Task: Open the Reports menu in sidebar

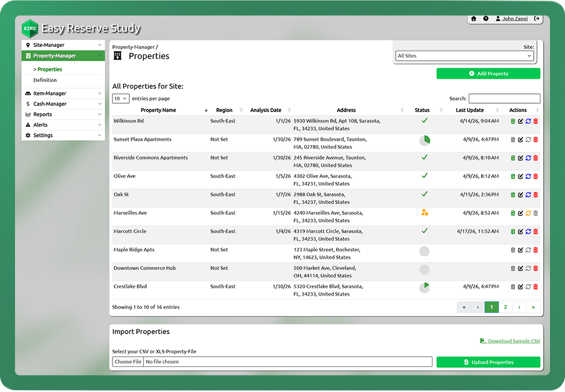Action: (62, 114)
